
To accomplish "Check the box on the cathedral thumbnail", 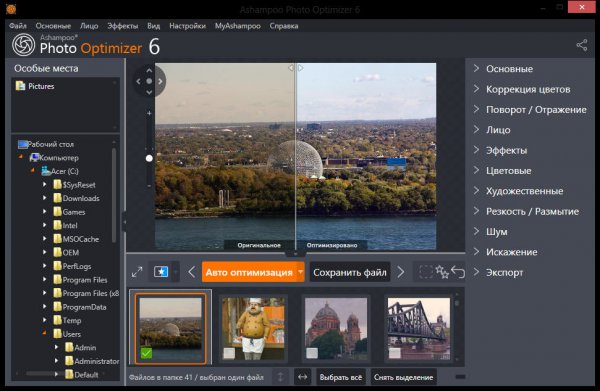I will point(312,353).
